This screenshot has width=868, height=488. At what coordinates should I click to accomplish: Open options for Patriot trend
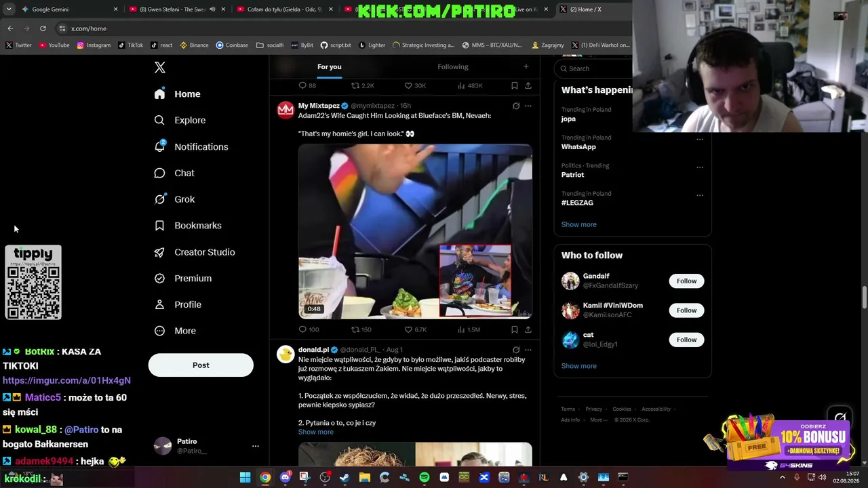click(x=700, y=167)
